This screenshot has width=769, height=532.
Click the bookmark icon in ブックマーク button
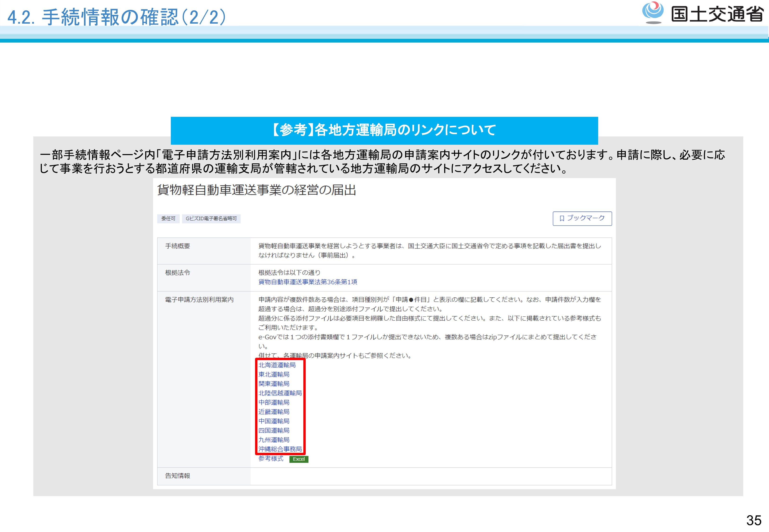[x=562, y=218]
